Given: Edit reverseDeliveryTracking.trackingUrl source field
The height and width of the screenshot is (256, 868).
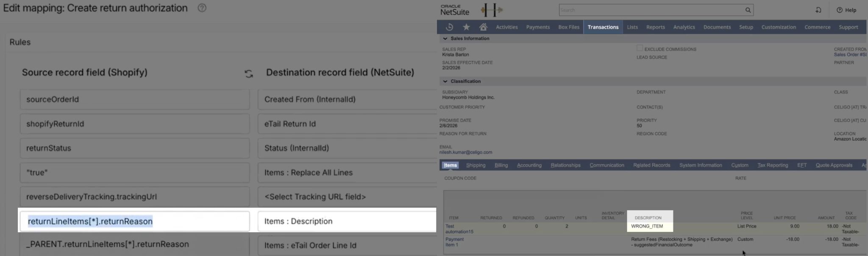Looking at the screenshot, I should pyautogui.click(x=135, y=197).
